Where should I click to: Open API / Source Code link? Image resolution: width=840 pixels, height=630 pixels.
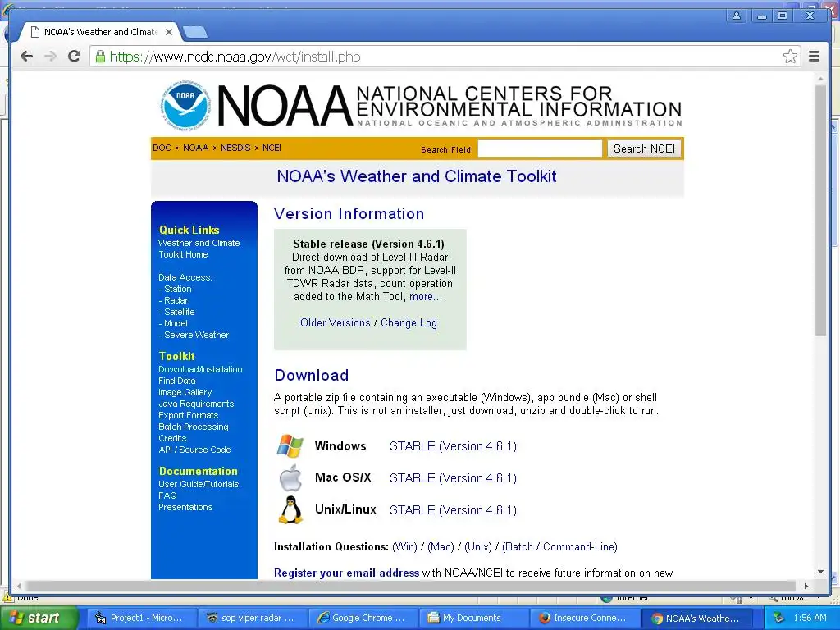[x=194, y=450]
